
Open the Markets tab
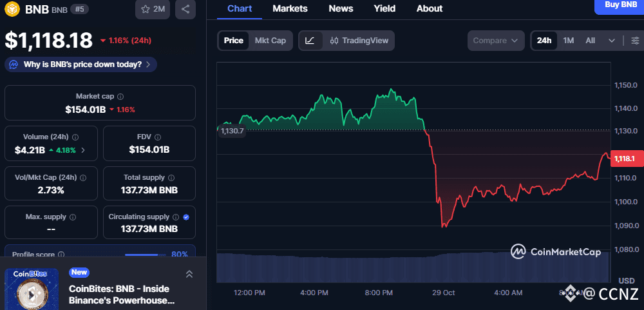tap(290, 8)
